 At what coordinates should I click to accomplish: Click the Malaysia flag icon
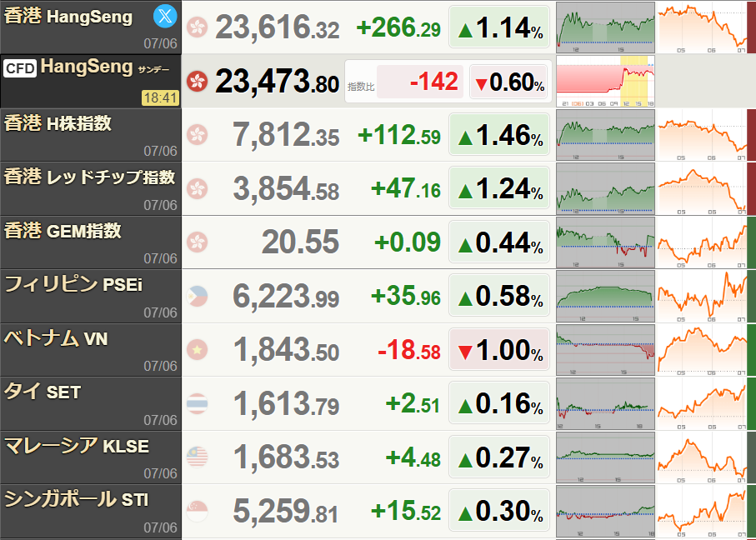click(x=198, y=457)
